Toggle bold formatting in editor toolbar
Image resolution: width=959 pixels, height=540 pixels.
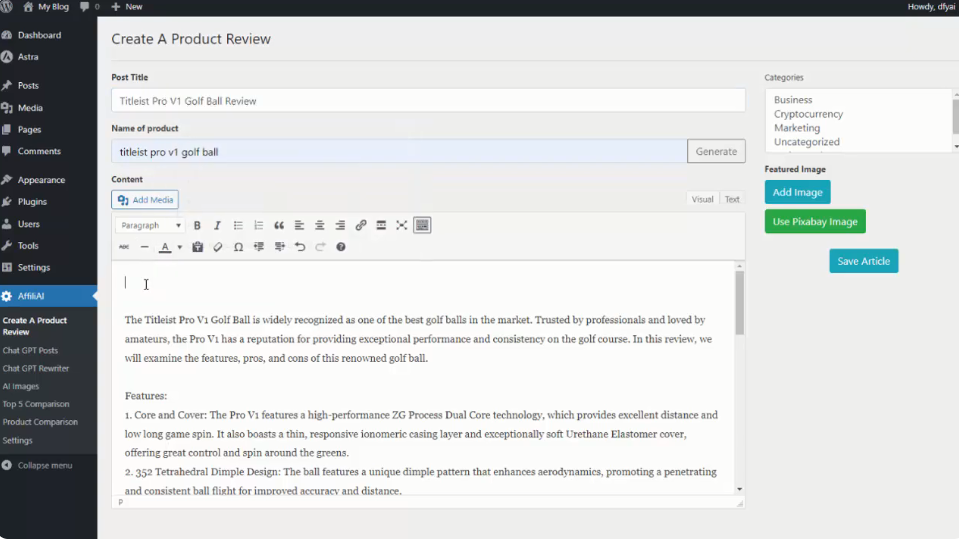pyautogui.click(x=197, y=226)
